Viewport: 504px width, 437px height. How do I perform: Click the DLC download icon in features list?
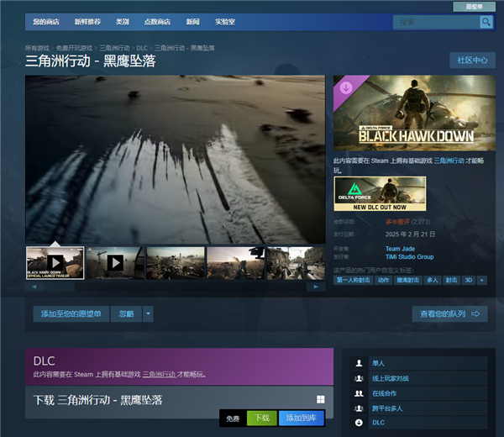click(360, 423)
